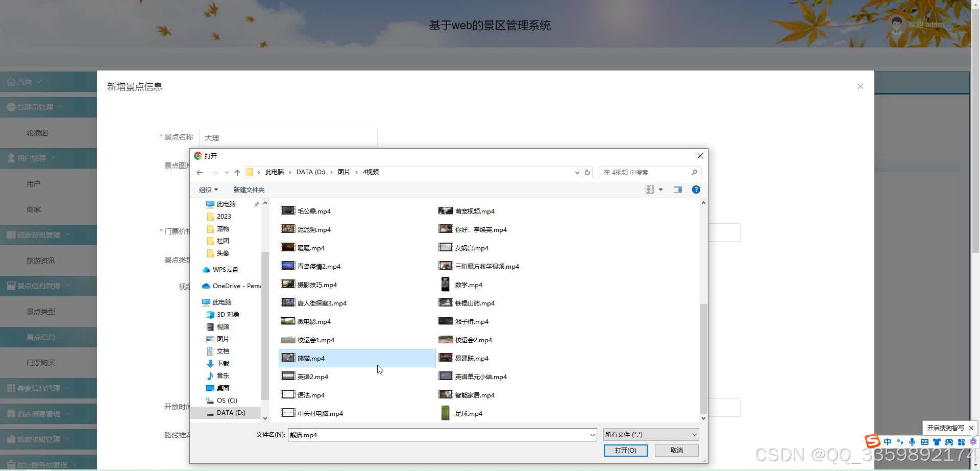Click DATA (D:) in the address breadcrumb
The height and width of the screenshot is (471, 980).
tap(310, 172)
